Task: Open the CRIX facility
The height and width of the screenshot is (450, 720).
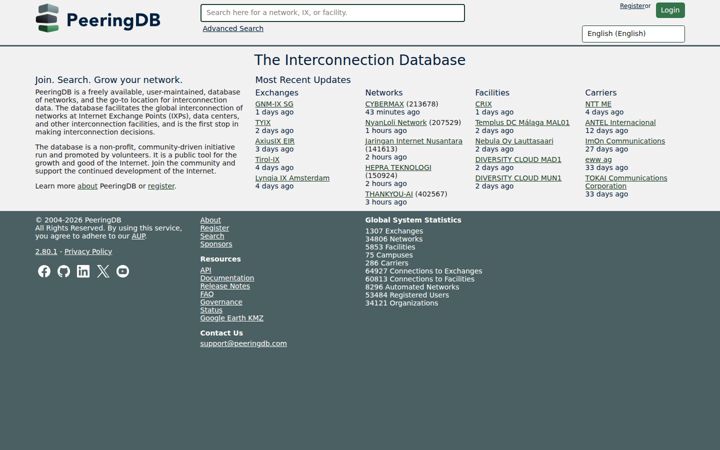Action: click(484, 104)
